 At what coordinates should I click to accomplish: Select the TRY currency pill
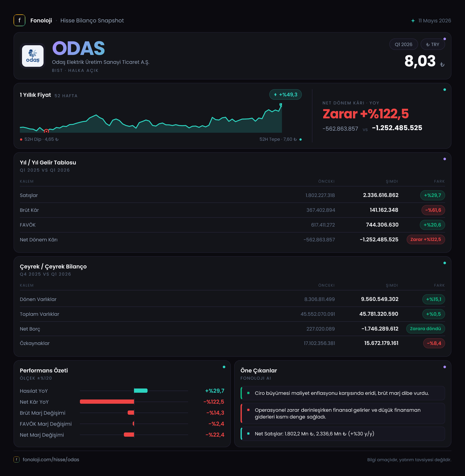pos(432,44)
